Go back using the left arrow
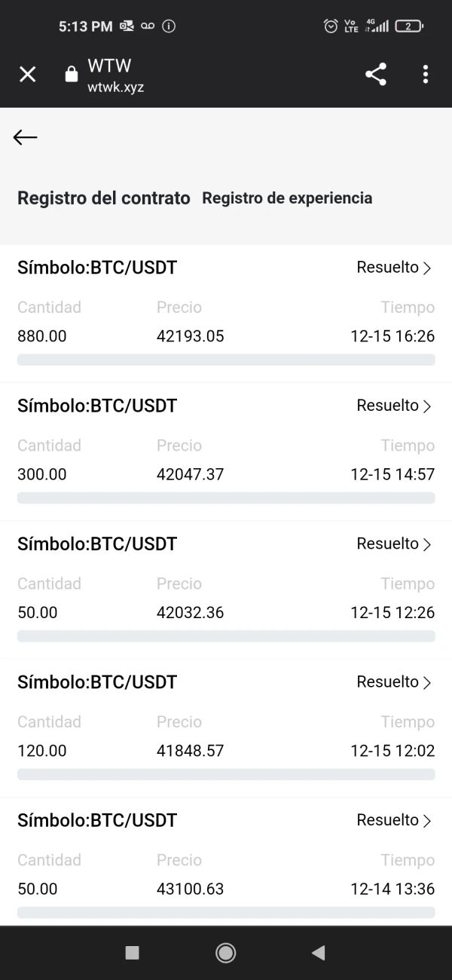The width and height of the screenshot is (452, 980). click(x=25, y=136)
